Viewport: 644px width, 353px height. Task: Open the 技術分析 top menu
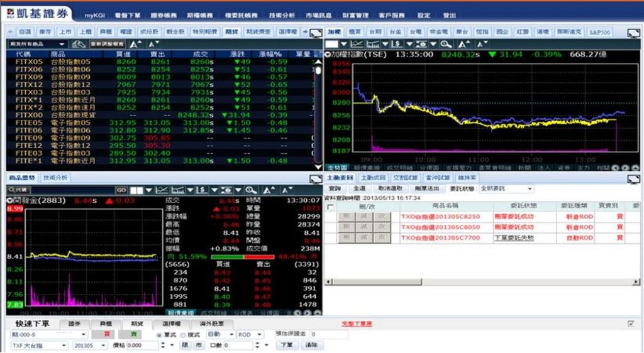coord(282,15)
